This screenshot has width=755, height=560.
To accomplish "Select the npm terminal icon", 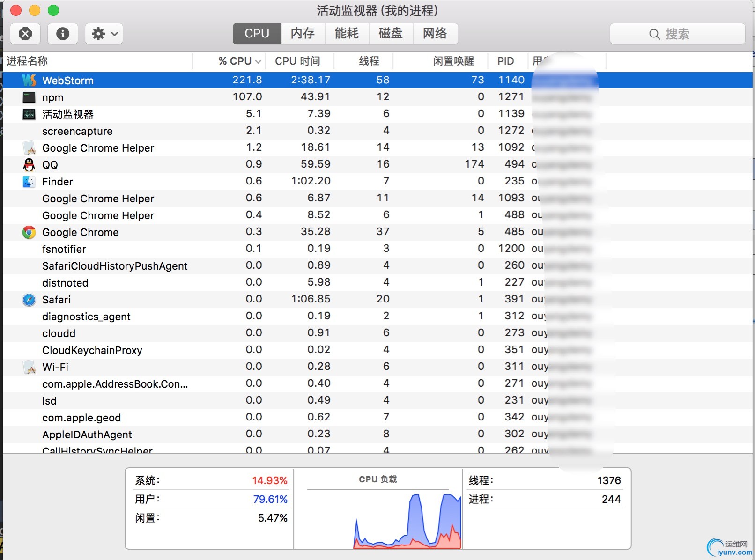I will (x=29, y=97).
